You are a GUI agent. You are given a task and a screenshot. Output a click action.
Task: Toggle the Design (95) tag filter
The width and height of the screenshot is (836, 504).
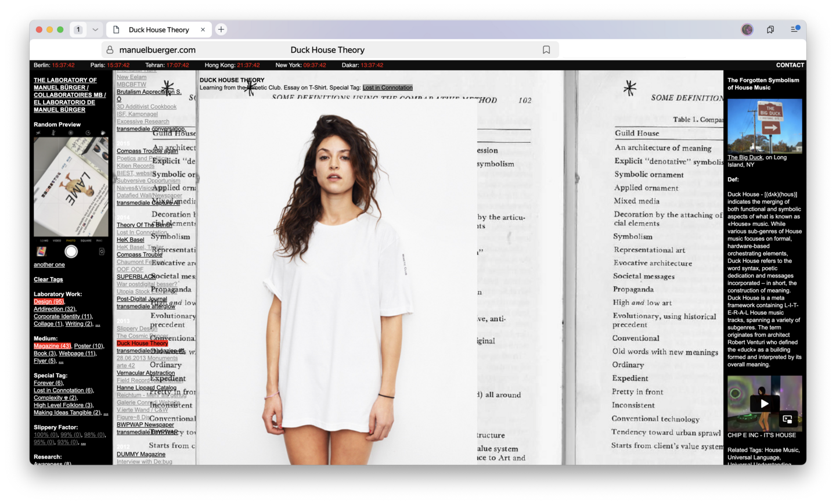[49, 301]
